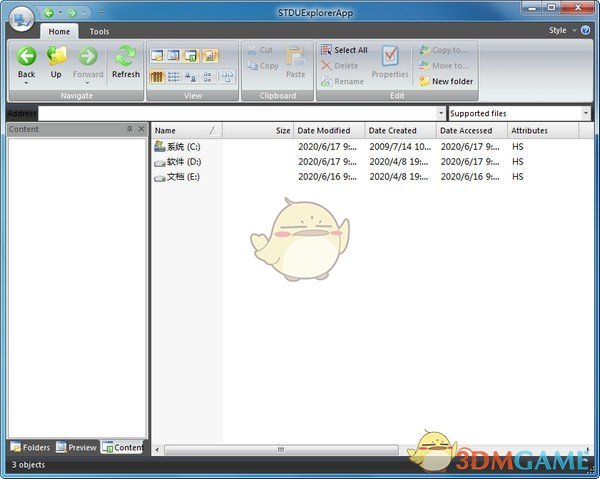Select the 软件 (D:) drive row

click(x=177, y=162)
